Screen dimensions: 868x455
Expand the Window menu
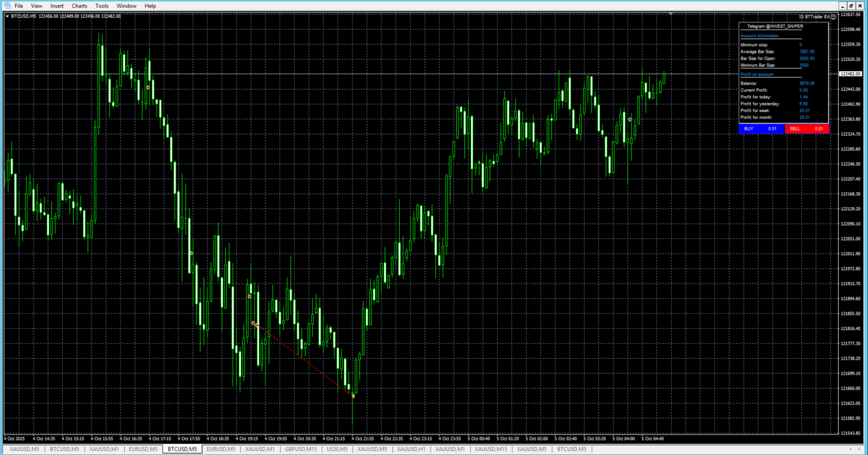point(126,6)
